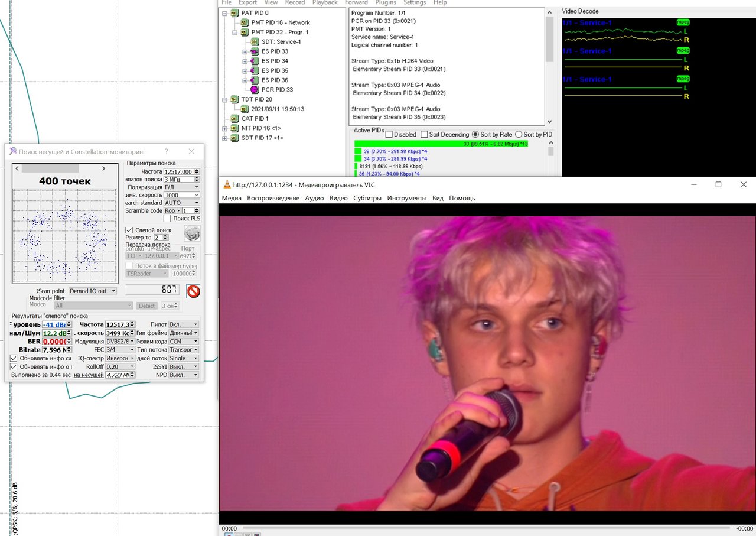This screenshot has height=536, width=756.
Task: Click the PAT PID 0 table icon
Action: 234,13
